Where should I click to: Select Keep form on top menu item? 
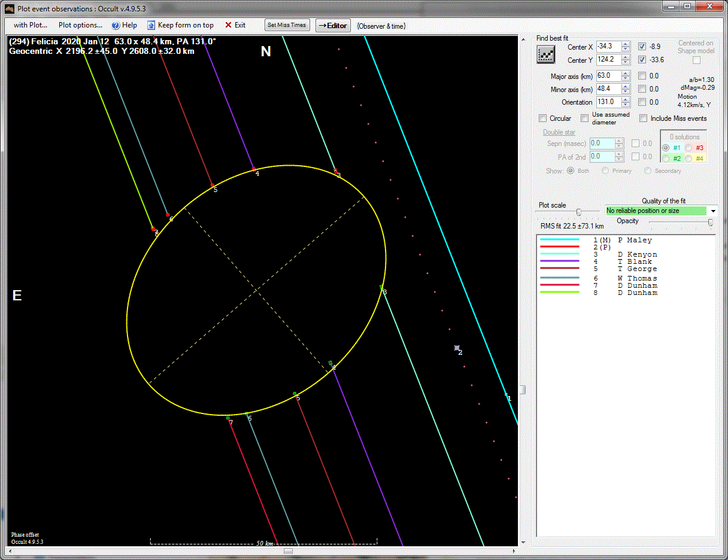(186, 25)
